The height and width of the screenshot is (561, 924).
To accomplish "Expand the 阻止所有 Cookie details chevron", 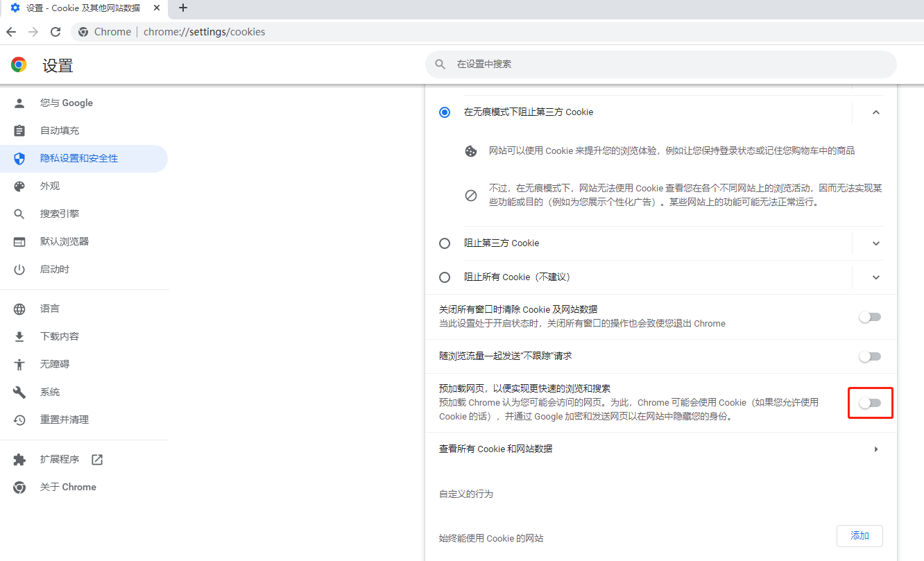I will point(875,277).
